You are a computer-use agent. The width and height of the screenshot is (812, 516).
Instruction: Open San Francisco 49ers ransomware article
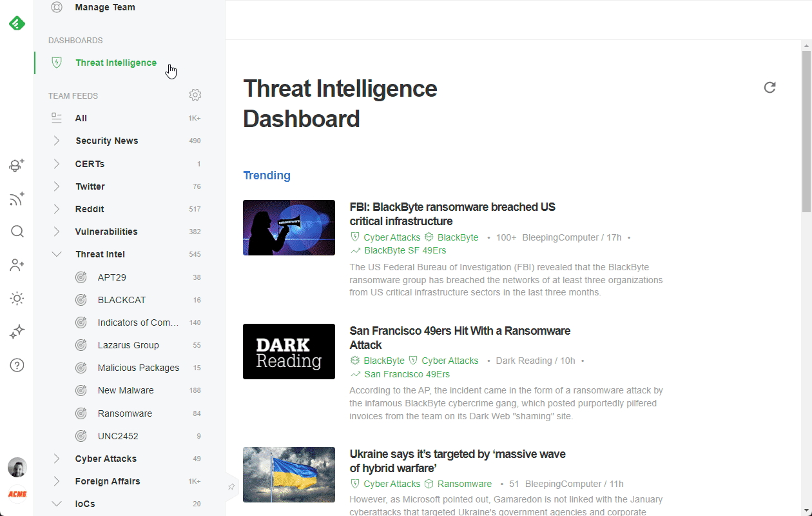[x=459, y=338]
